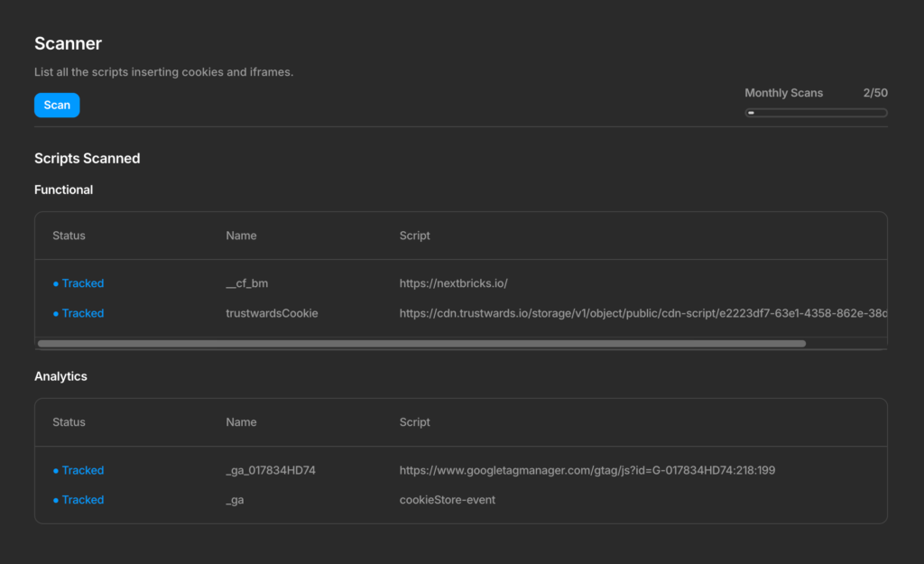Click the Monthly Scans progress bar
This screenshot has height=564, width=924.
816,113
